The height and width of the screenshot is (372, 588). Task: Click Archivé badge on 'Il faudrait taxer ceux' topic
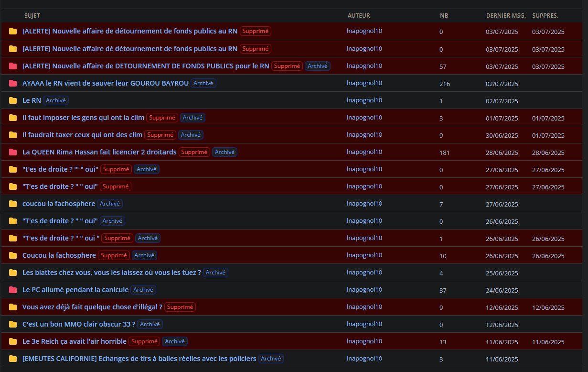click(191, 135)
